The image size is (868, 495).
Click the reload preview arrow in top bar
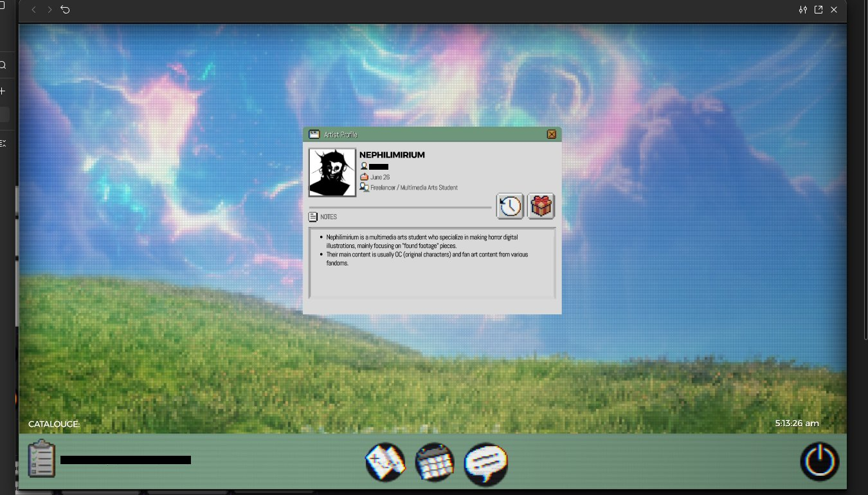tap(66, 10)
